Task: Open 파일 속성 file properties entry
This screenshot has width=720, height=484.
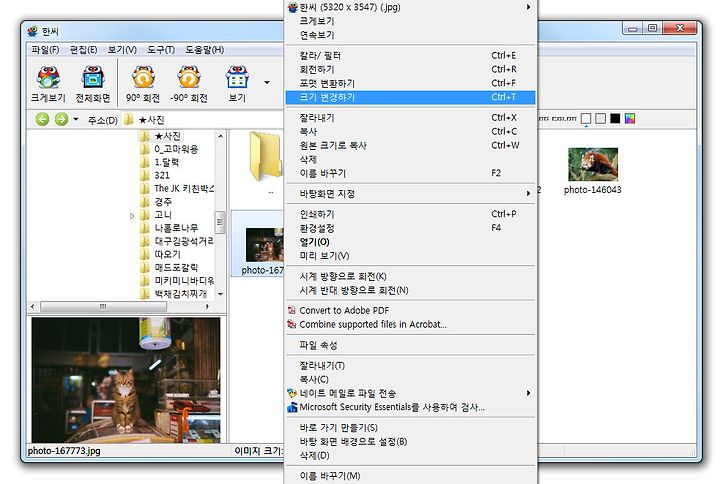Action: [410, 345]
